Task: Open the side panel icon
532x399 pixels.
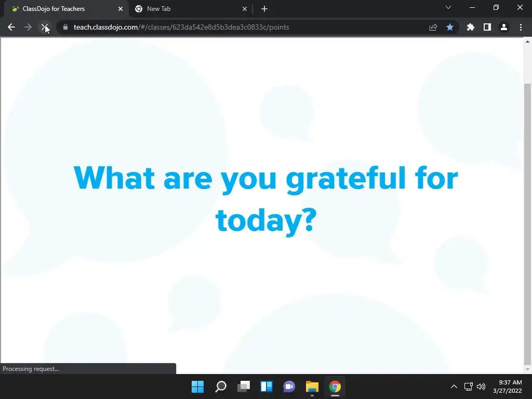Action: coord(487,27)
